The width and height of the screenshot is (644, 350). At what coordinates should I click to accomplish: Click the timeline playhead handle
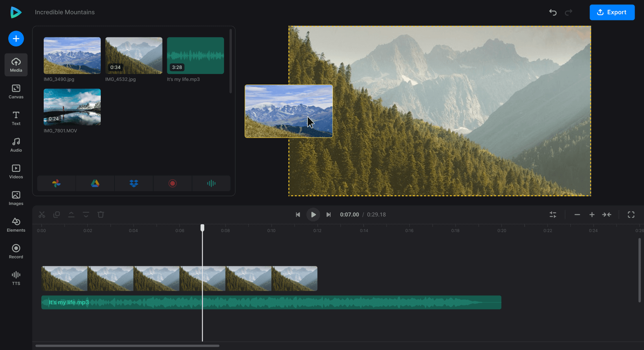pyautogui.click(x=202, y=228)
